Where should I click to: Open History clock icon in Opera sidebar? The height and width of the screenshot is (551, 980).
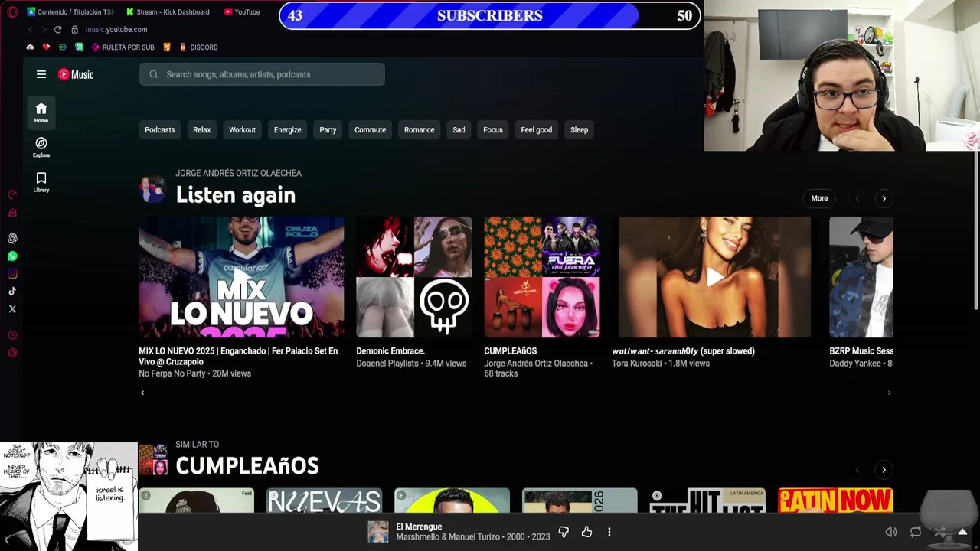(x=12, y=335)
